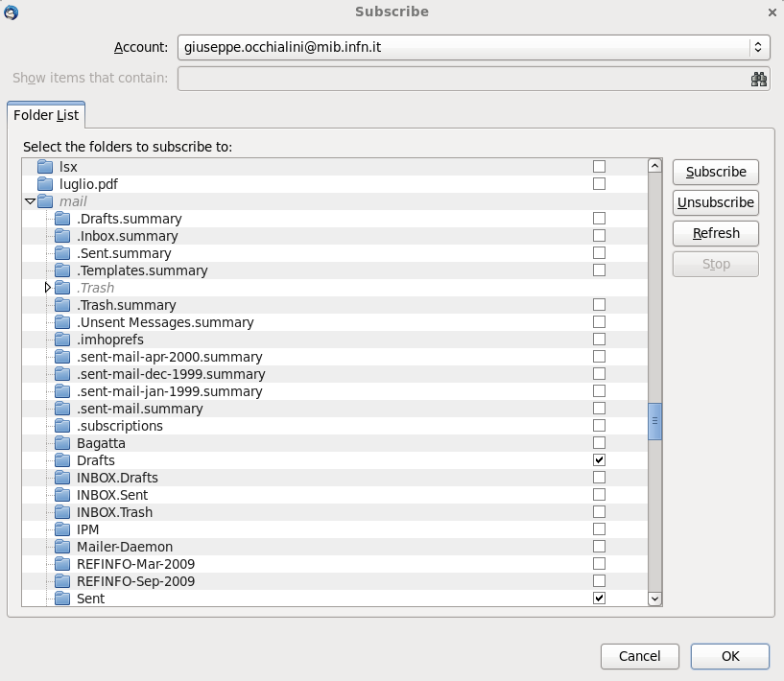
Task: Uncheck the Sent folder subscription checkbox
Action: click(599, 599)
